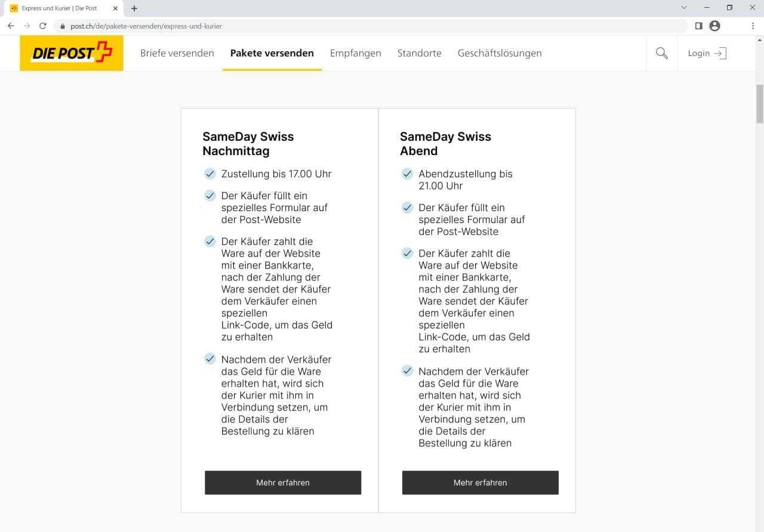
Task: Click the Express und Kurier tab favicon
Action: [x=14, y=8]
